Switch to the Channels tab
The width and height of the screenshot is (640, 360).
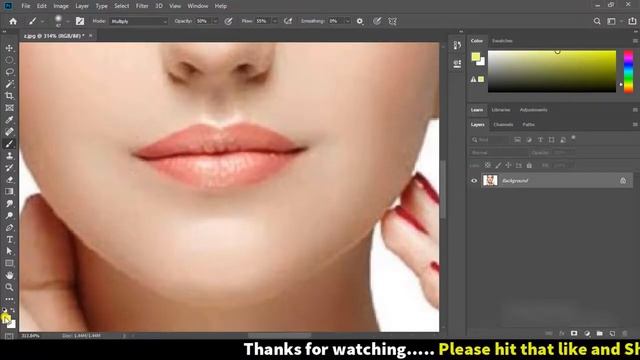(503, 124)
